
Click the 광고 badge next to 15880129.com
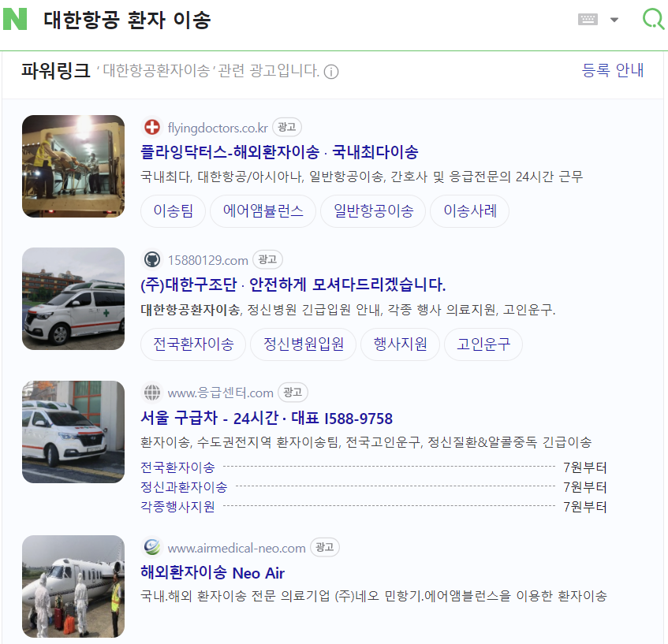click(x=267, y=259)
